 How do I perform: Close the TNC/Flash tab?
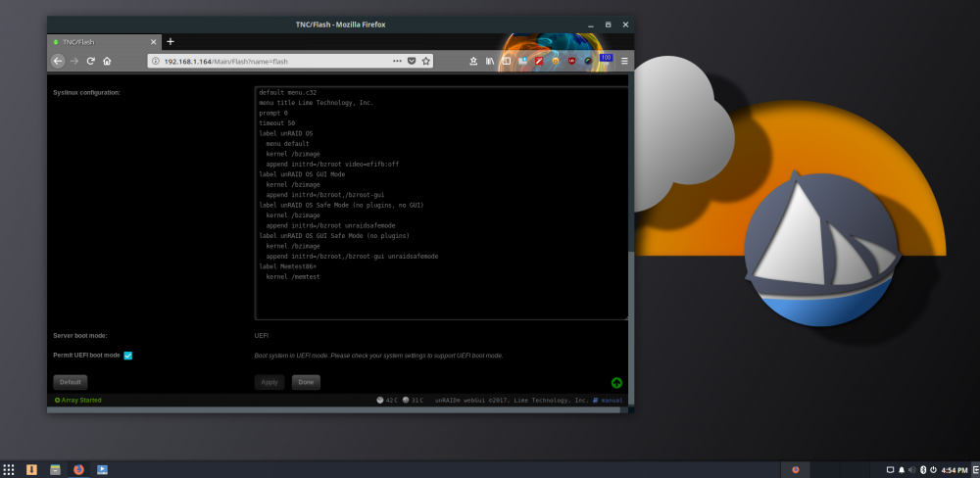coord(154,42)
